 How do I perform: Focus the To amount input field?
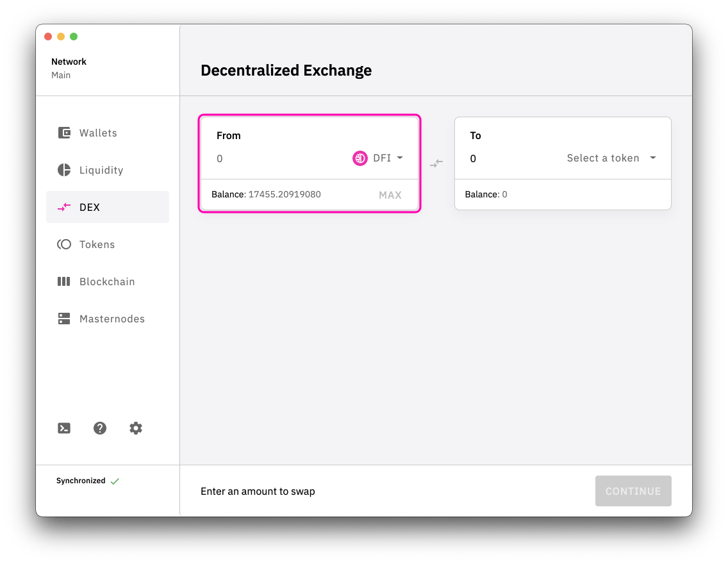click(x=513, y=159)
